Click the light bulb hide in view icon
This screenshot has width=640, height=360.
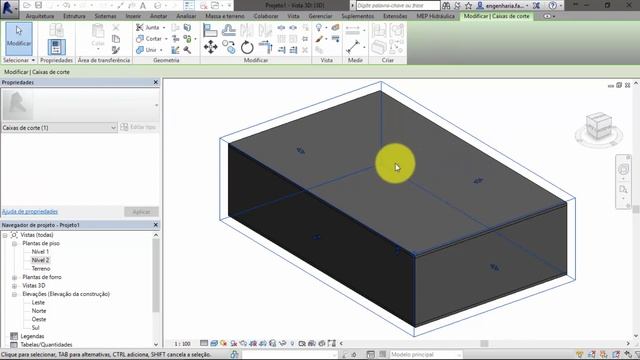[319, 27]
